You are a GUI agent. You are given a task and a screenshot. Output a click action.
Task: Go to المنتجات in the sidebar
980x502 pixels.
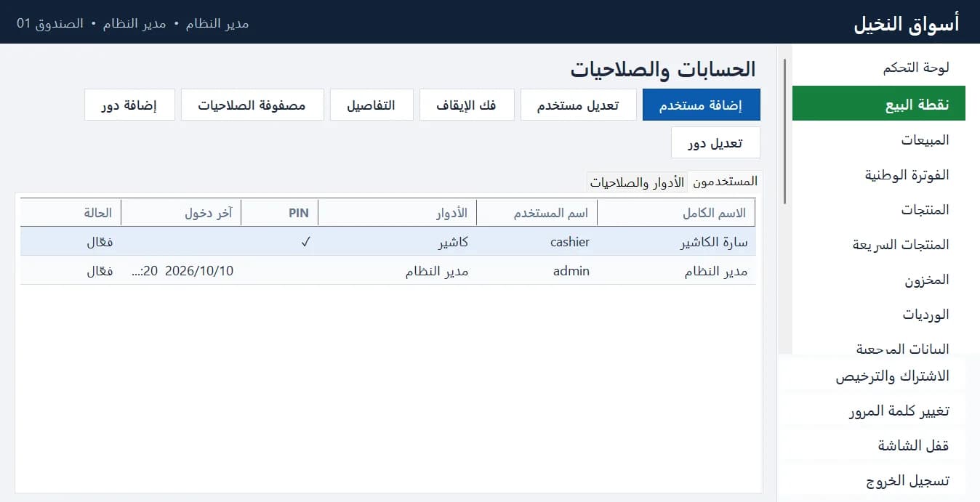coord(879,209)
